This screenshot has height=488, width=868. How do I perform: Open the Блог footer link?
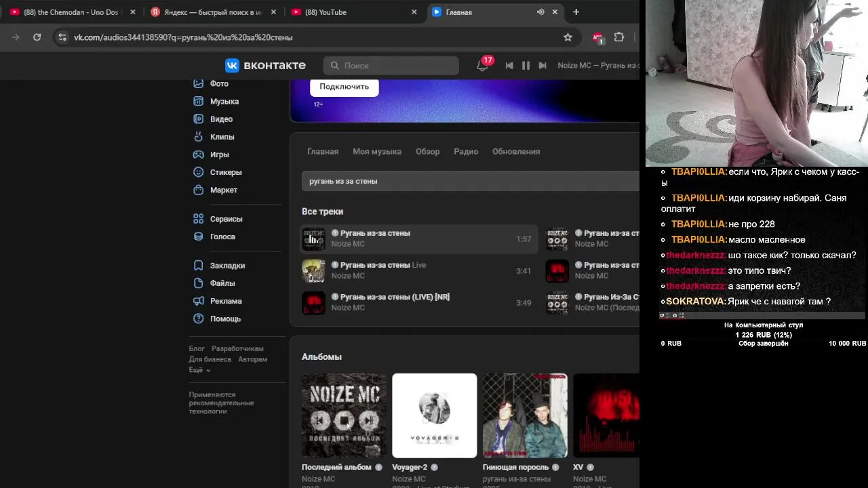(x=197, y=348)
